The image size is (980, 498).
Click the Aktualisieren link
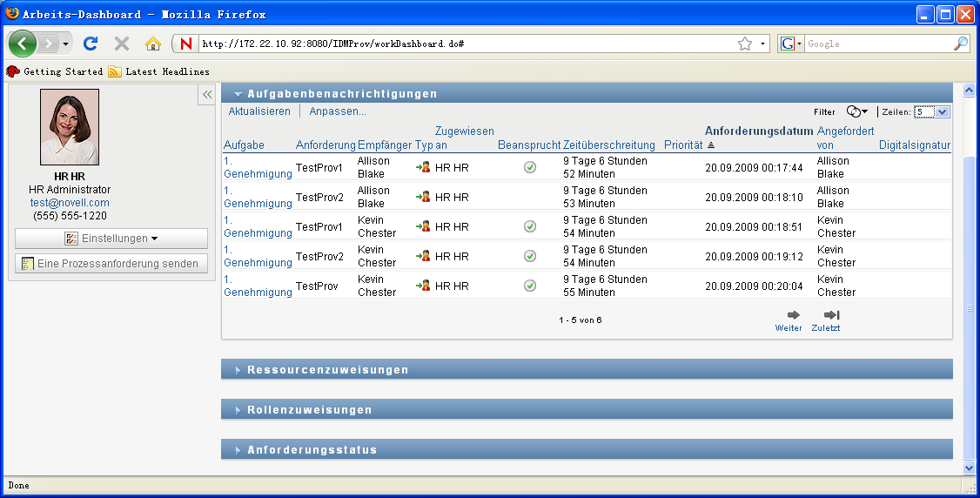tap(259, 111)
